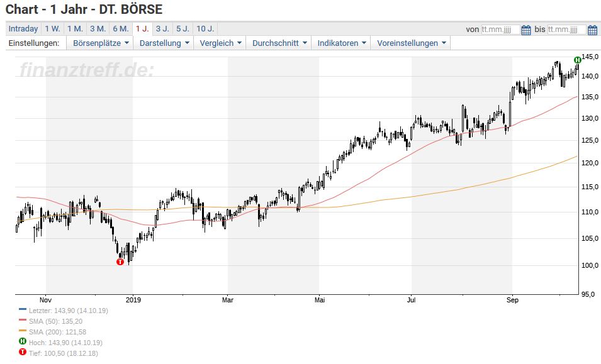Click the 'Jul' x-axis label

(x=412, y=300)
